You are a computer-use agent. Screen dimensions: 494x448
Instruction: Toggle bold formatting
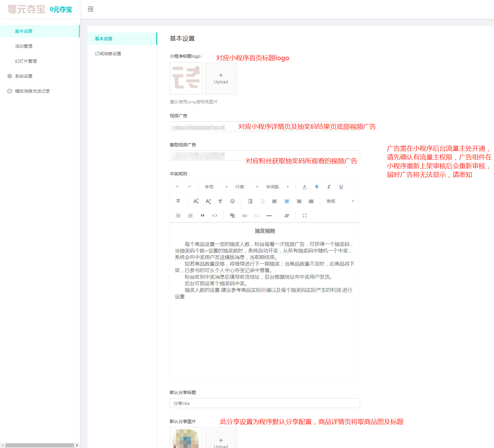[317, 187]
